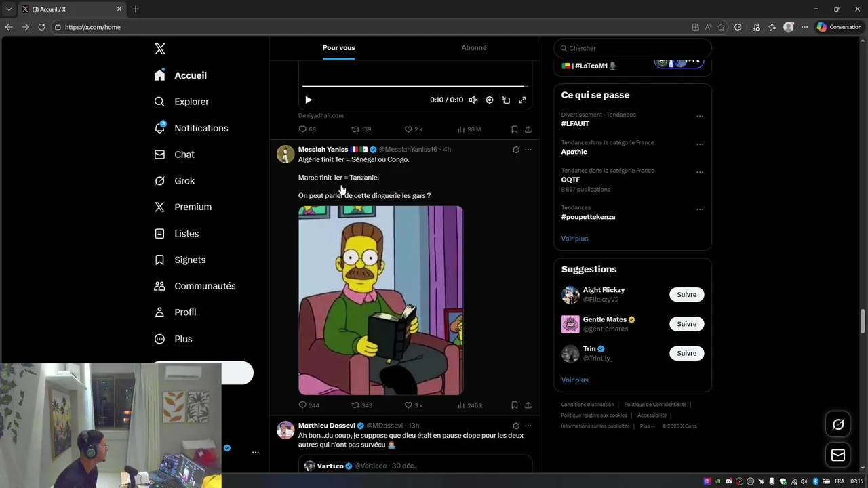This screenshot has height=488, width=868.
Task: Ask Grok about Messiah Yaniss post
Action: (x=516, y=150)
